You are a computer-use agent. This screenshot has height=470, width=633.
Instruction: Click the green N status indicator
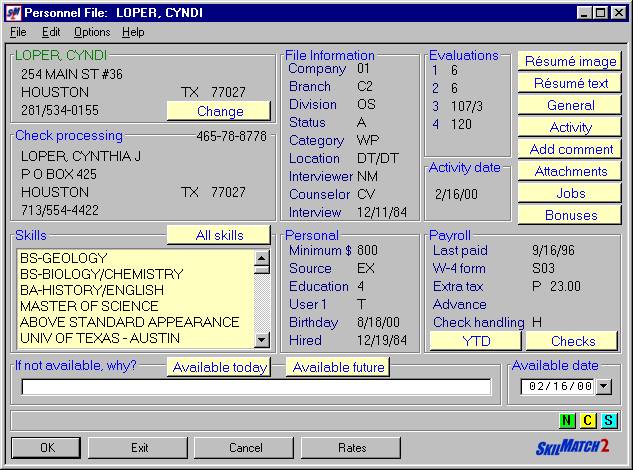point(567,421)
